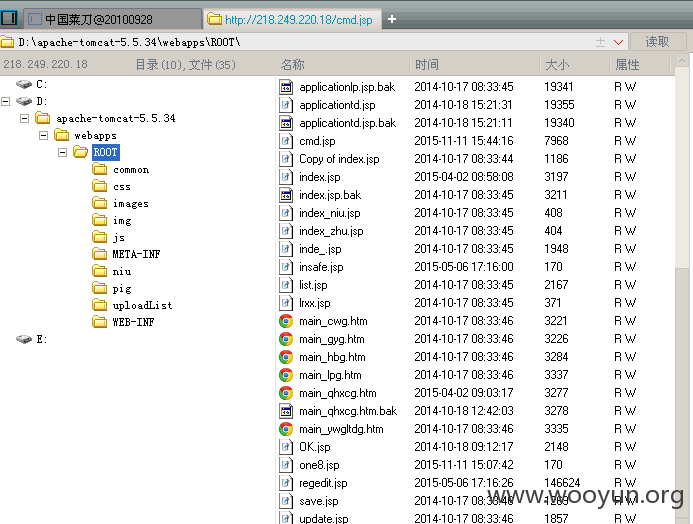Open the pig folder
This screenshot has height=524, width=693.
click(112, 288)
